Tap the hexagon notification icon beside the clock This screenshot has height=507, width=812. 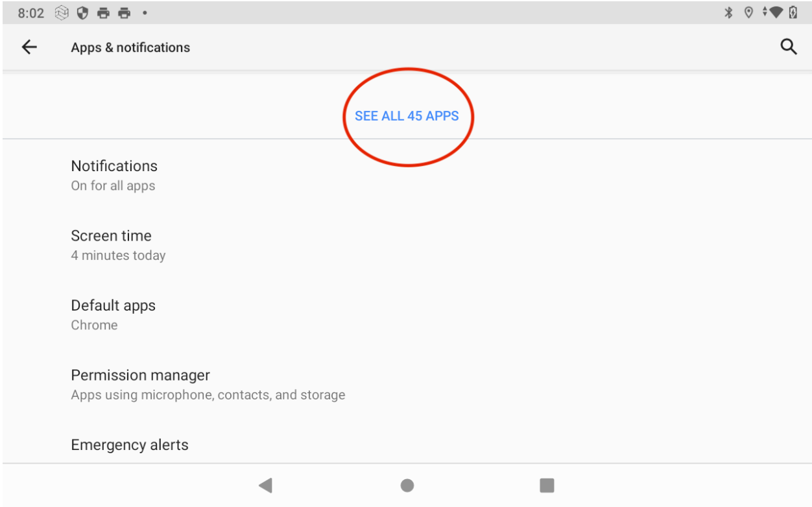62,12
